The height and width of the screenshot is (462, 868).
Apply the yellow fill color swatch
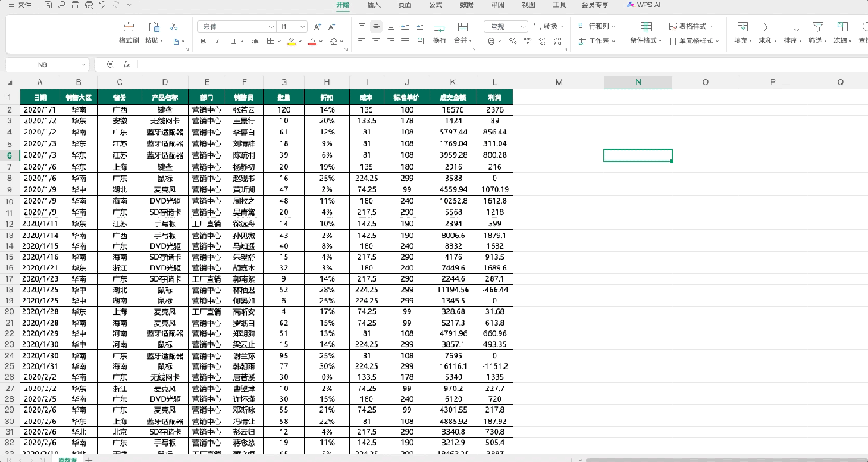(x=291, y=42)
